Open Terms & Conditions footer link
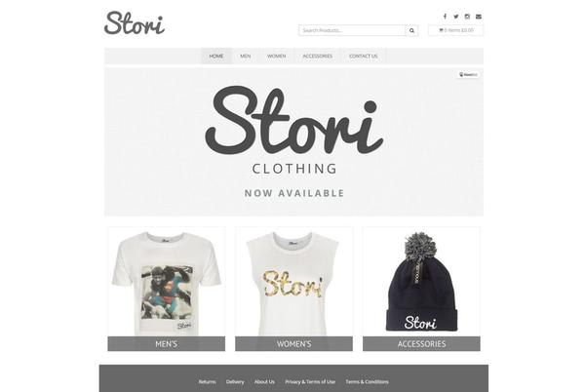Image resolution: width=585 pixels, height=392 pixels. click(368, 382)
